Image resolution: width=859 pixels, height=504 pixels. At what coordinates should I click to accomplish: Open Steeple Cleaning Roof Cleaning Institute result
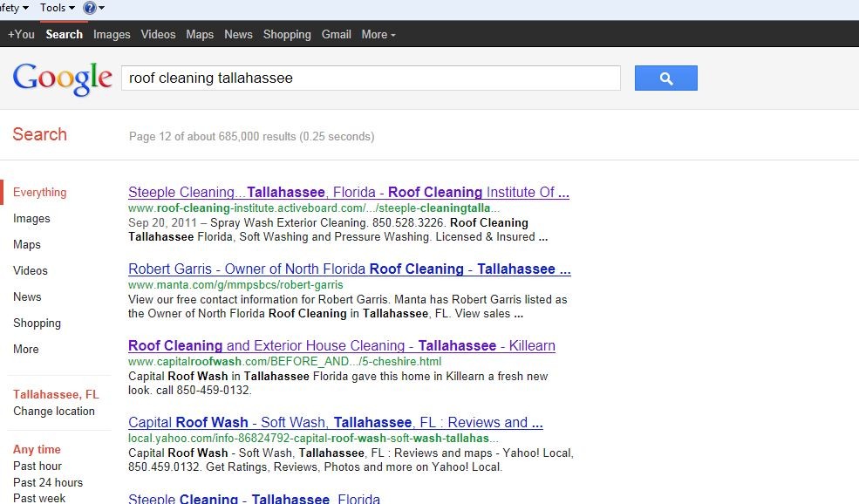coord(348,193)
